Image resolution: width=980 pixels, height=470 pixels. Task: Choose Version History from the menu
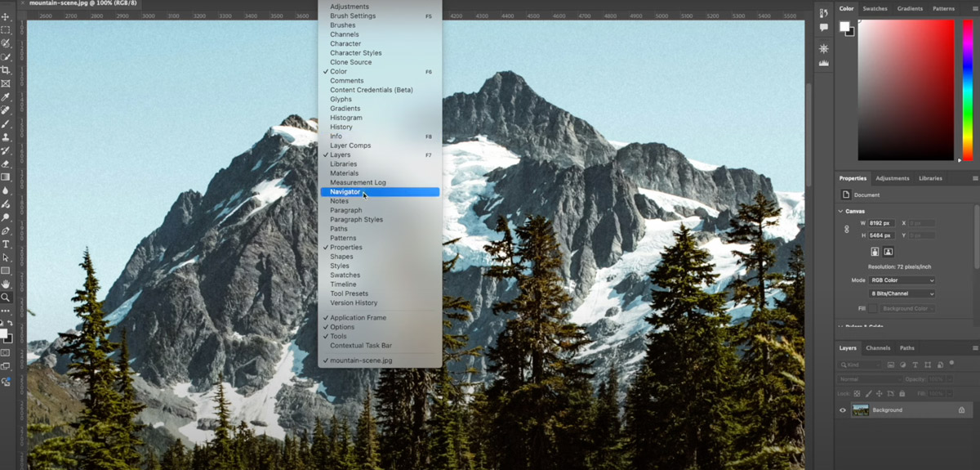(x=379, y=303)
